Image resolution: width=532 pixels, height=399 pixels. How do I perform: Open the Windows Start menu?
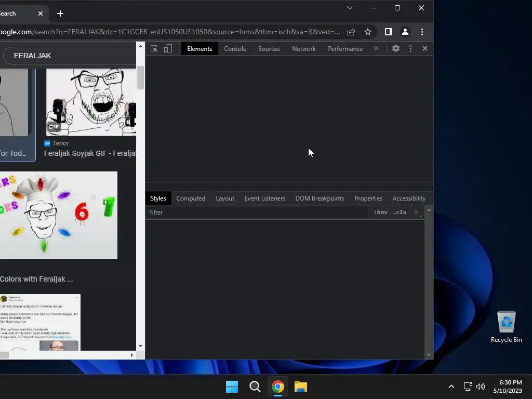pos(232,387)
